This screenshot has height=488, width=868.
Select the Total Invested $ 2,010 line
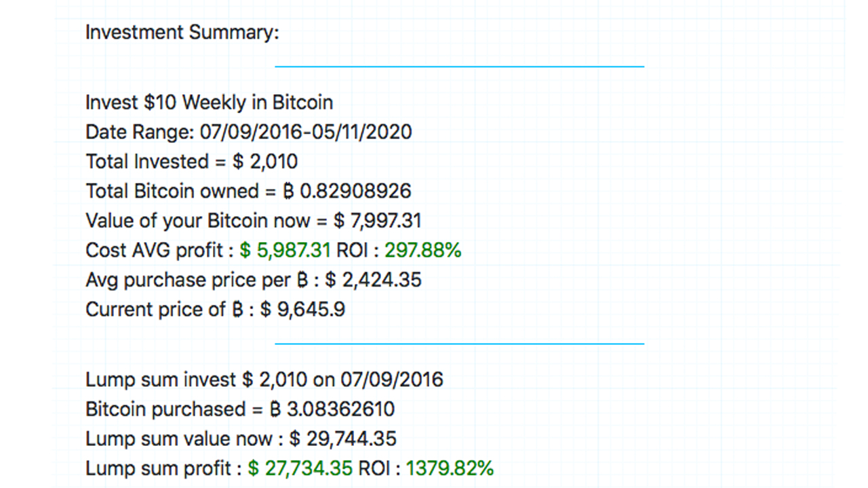191,161
